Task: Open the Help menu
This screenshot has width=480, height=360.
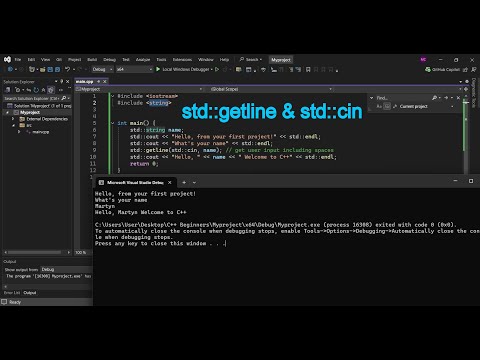Action: click(224, 60)
